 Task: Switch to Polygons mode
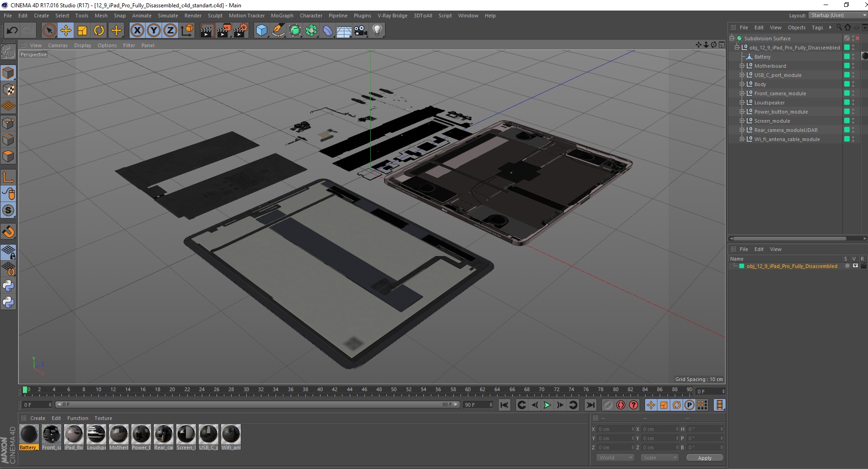tap(8, 156)
